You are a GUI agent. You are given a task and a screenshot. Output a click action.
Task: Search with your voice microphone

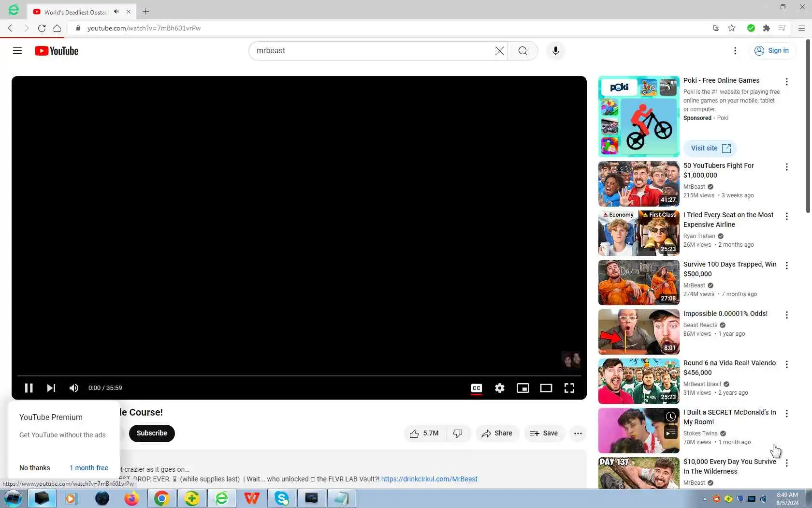(556, 51)
